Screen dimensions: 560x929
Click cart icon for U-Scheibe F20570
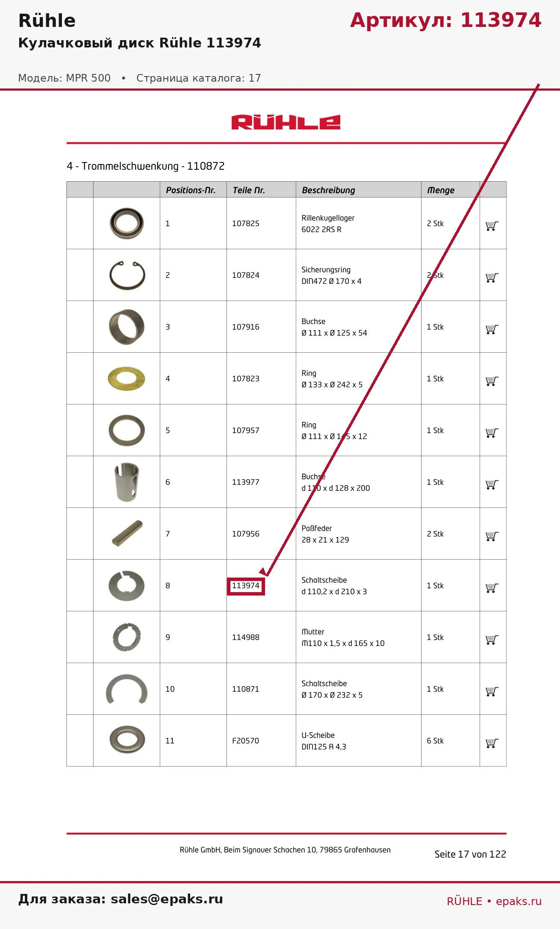tap(492, 743)
